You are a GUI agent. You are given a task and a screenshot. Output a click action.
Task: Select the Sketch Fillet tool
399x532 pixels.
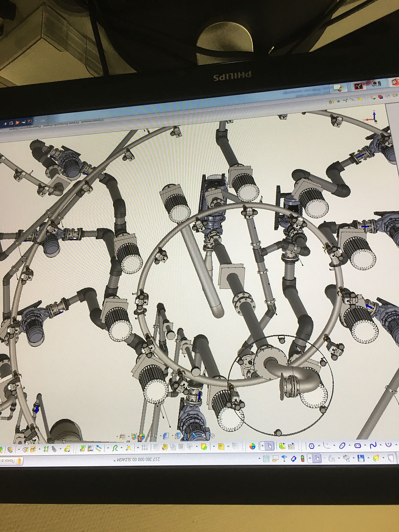click(x=327, y=446)
